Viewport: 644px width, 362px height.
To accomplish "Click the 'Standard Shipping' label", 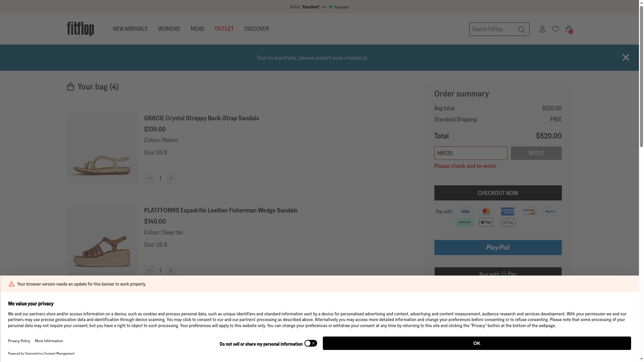I will (x=455, y=119).
